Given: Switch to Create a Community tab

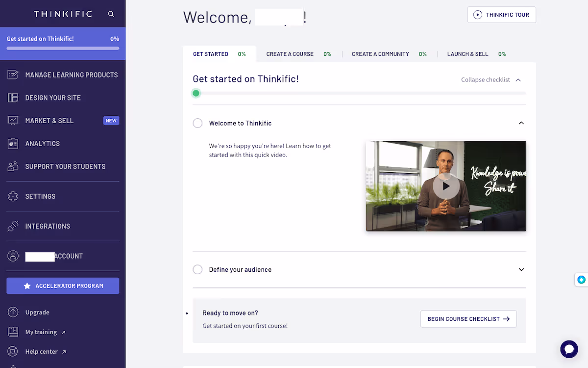Looking at the screenshot, I should click(x=389, y=54).
